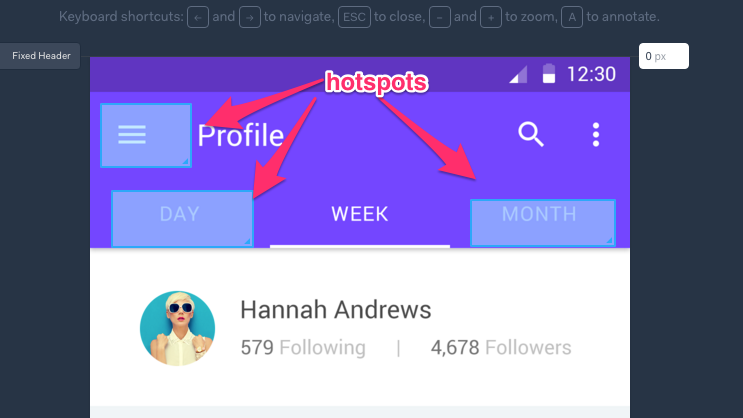This screenshot has height=418, width=743.
Task: Click the plus zoom key icon
Action: pyautogui.click(x=491, y=18)
